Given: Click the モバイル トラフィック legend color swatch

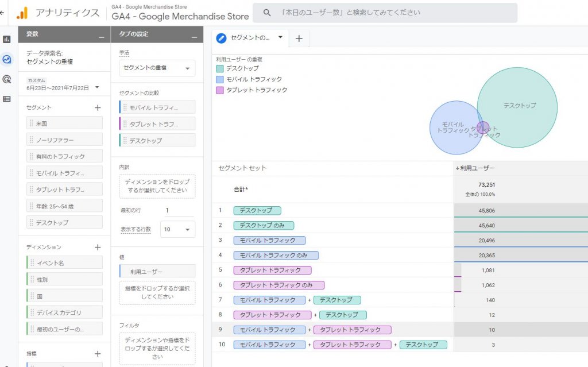Looking at the screenshot, I should click(x=220, y=80).
